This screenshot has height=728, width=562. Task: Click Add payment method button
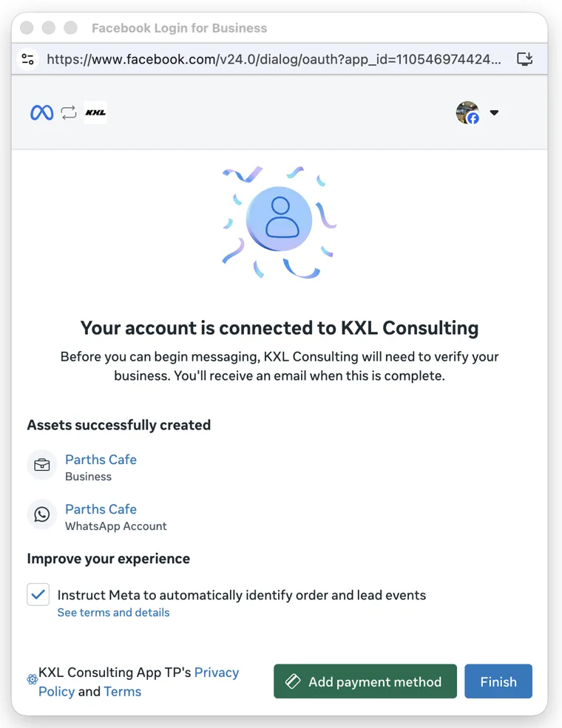pyautogui.click(x=365, y=681)
